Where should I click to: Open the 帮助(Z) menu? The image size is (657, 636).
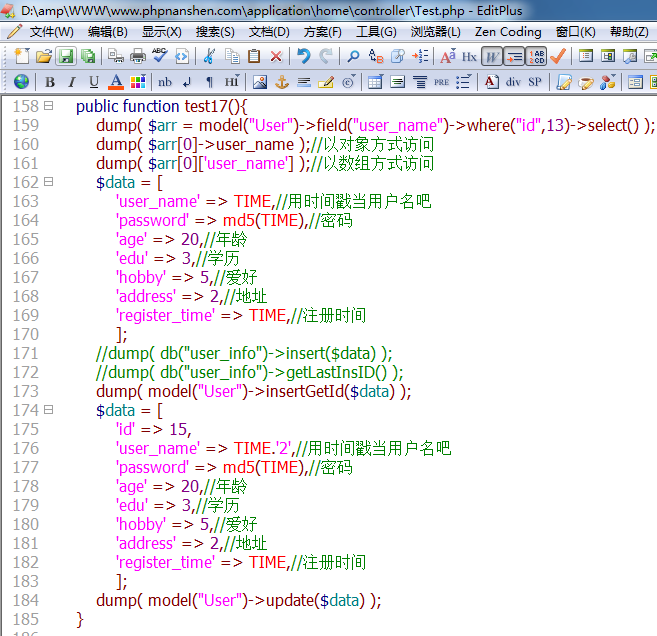[x=629, y=32]
